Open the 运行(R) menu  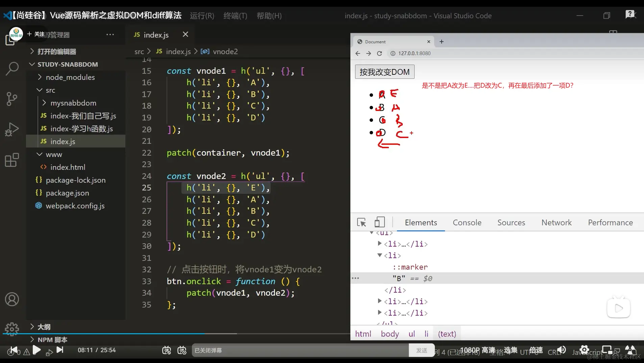(x=202, y=16)
